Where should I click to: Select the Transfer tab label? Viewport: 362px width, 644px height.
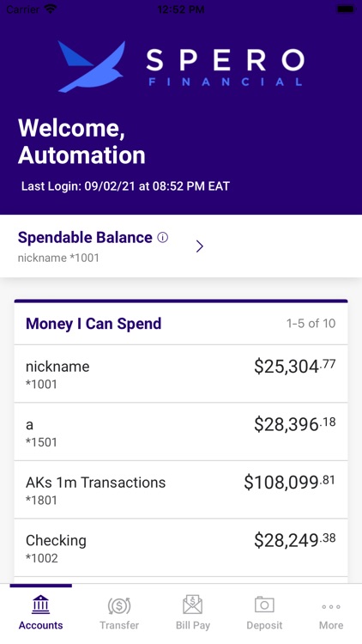[119, 625]
